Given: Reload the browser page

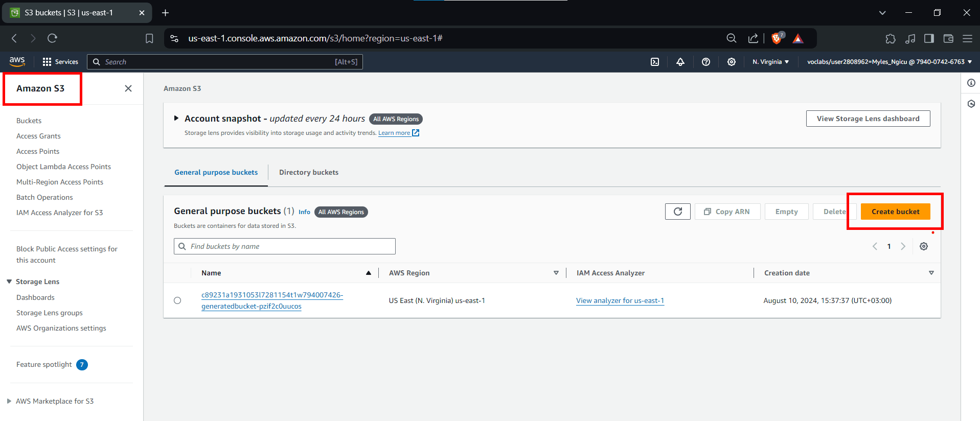Looking at the screenshot, I should click(52, 38).
